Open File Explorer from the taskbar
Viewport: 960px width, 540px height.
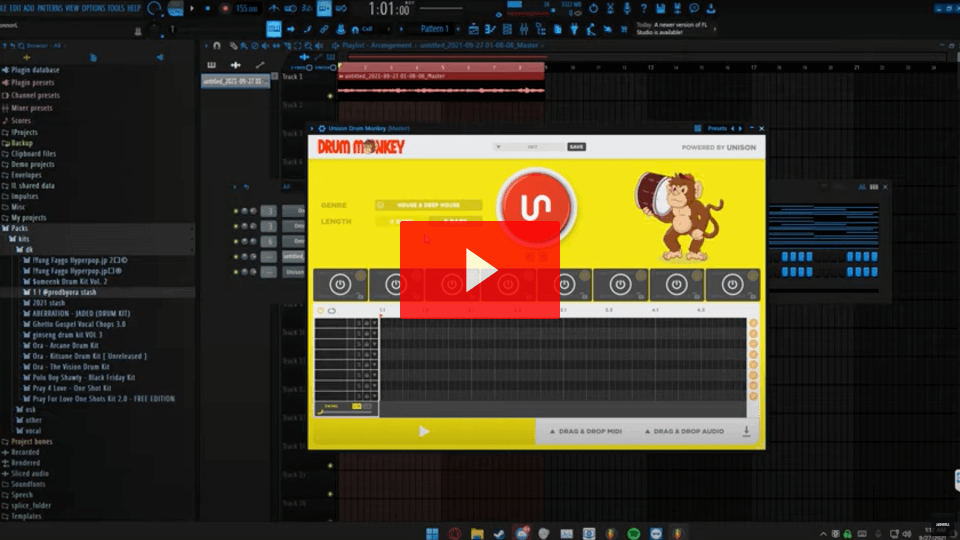point(477,533)
